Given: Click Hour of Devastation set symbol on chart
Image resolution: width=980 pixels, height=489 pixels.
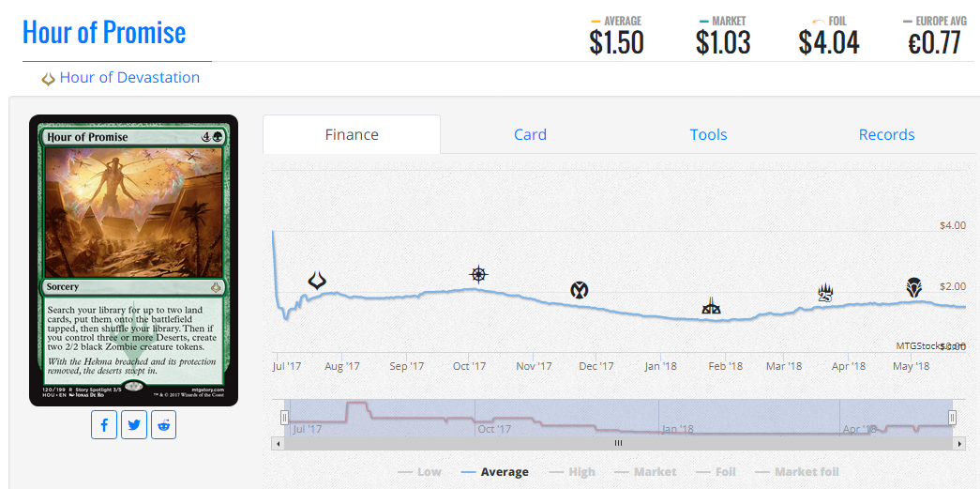Looking at the screenshot, I should pos(317,281).
